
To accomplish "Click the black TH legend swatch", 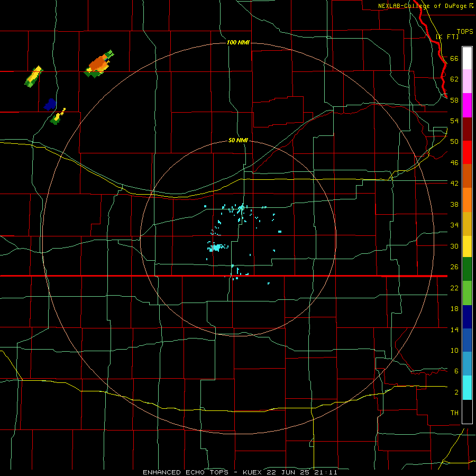I will click(x=467, y=411).
